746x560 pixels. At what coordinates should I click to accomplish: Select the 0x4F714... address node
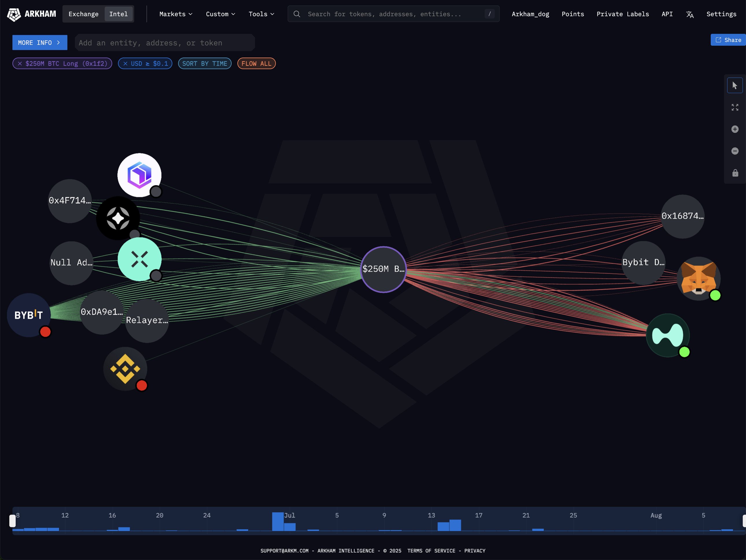[70, 201]
